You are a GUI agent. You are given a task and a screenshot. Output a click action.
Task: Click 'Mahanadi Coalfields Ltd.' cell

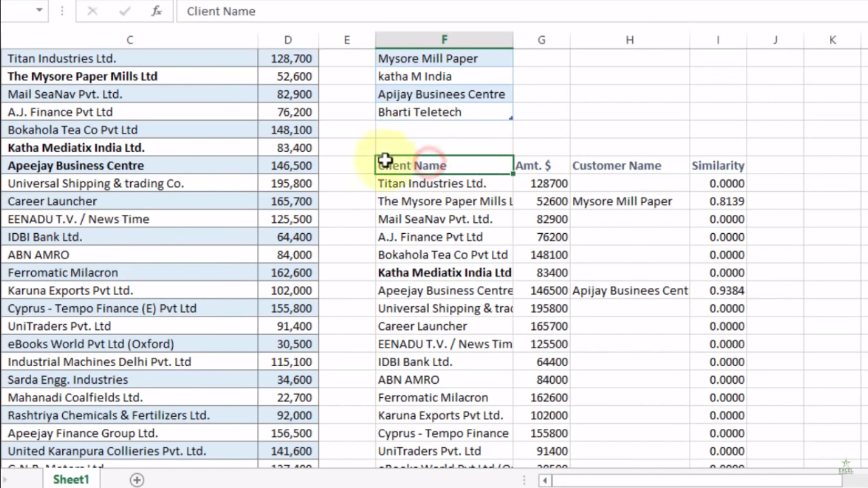click(130, 398)
